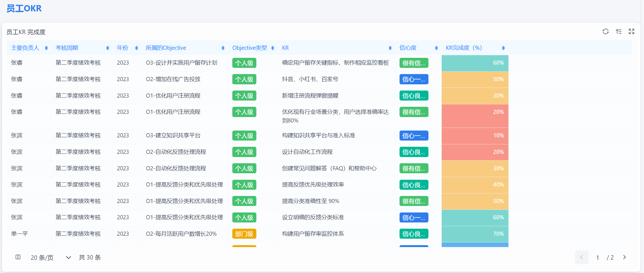Click 信心良... tag in 新增注册流程弹窗提醒 row
644x273 pixels.
pyautogui.click(x=414, y=96)
